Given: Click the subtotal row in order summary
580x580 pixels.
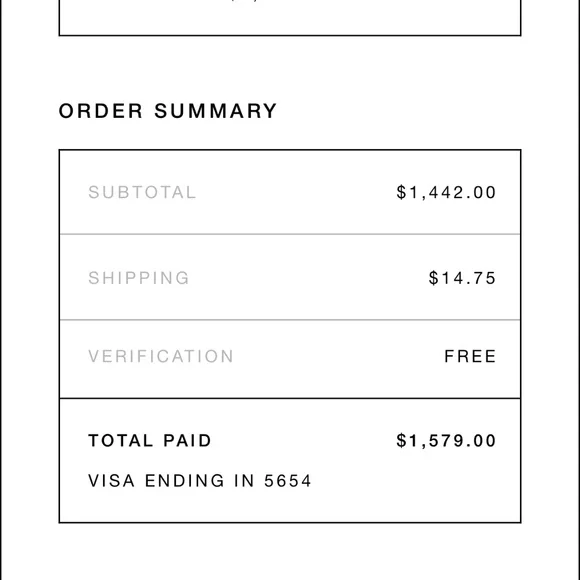Looking at the screenshot, I should coord(290,192).
